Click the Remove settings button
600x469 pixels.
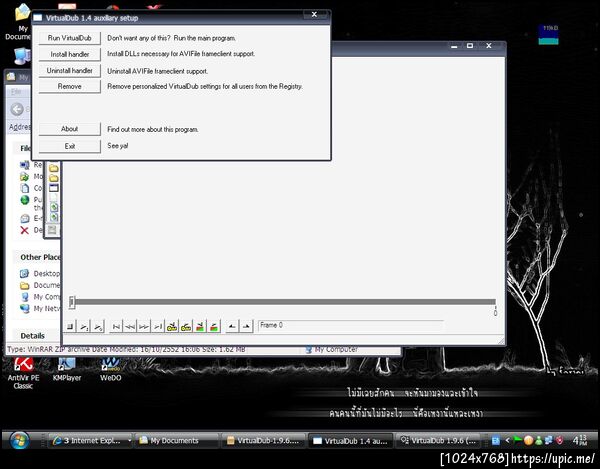70,86
